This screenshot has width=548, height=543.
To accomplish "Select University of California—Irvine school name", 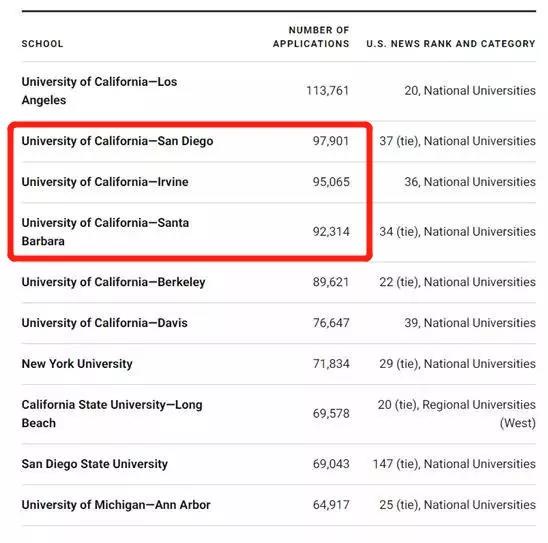I will pos(105,182).
